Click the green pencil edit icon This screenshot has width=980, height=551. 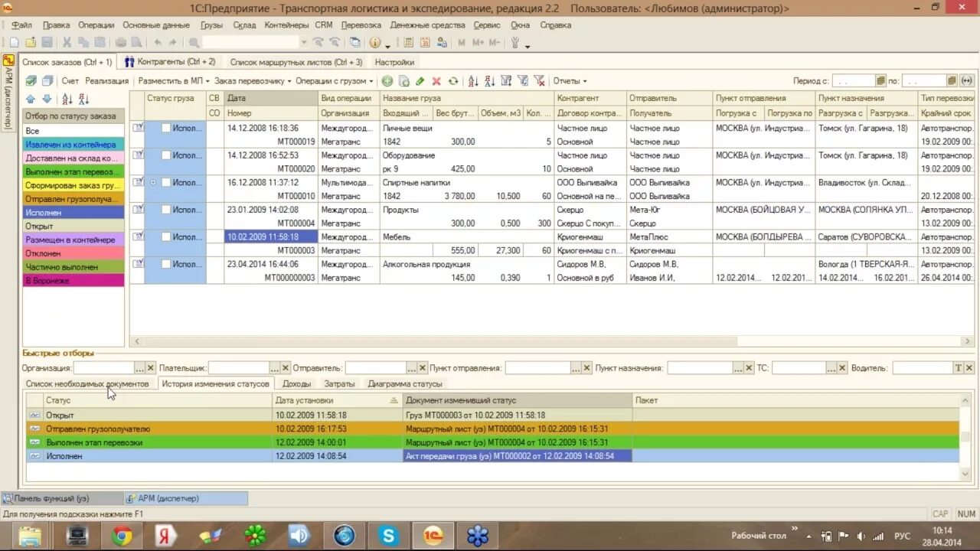click(x=420, y=81)
